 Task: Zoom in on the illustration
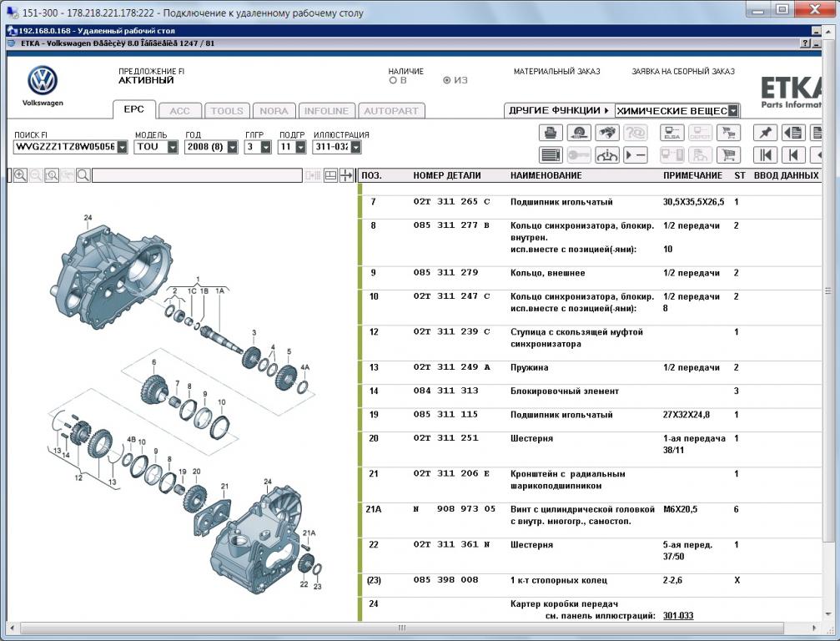click(x=20, y=175)
